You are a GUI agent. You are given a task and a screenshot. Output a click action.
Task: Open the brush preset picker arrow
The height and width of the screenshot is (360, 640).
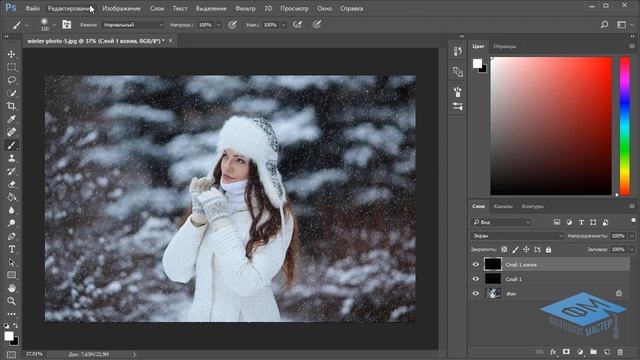click(54, 25)
